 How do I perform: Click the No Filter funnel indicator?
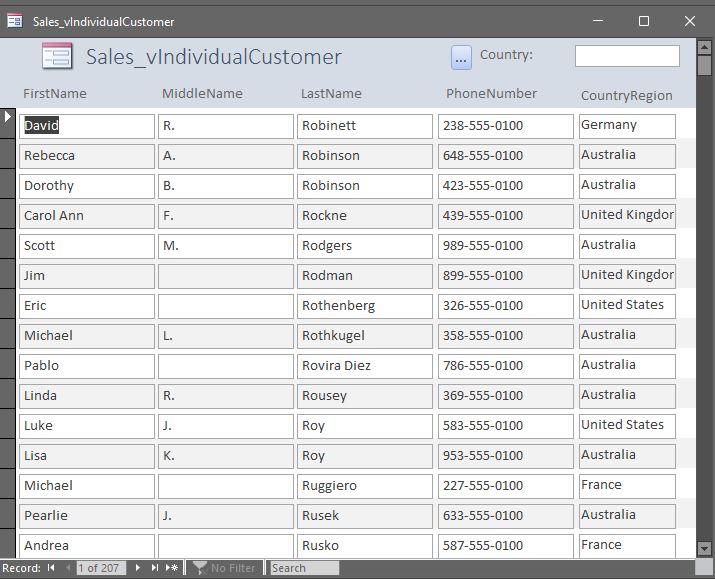pyautogui.click(x=224, y=568)
